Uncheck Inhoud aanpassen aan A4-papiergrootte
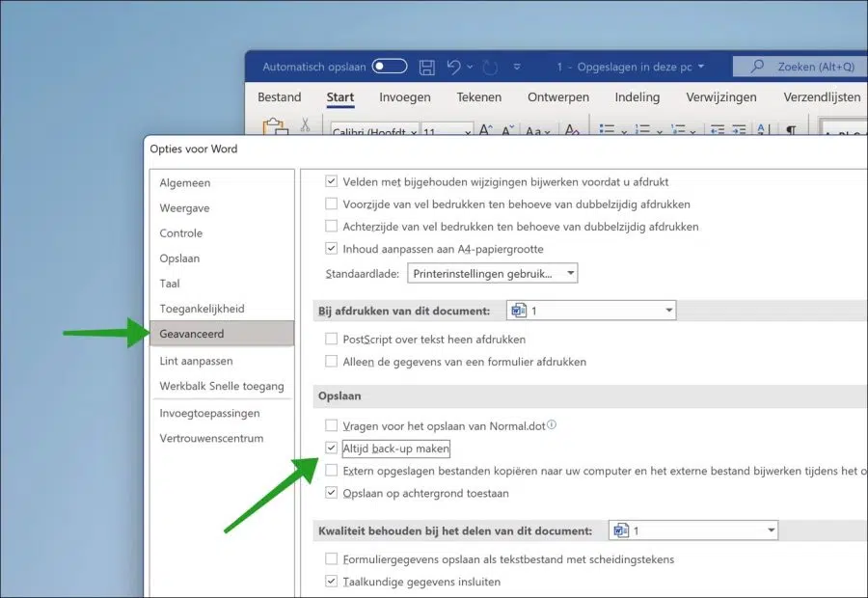 pyautogui.click(x=331, y=248)
